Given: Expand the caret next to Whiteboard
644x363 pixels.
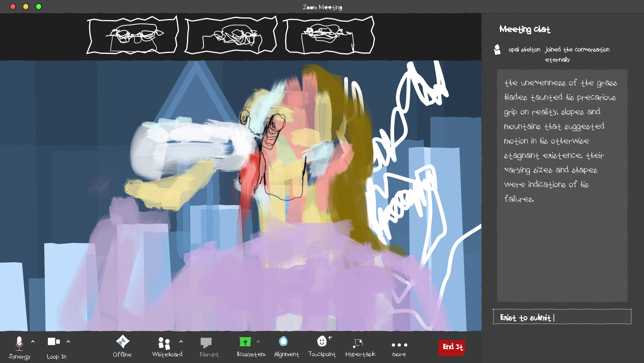Looking at the screenshot, I should click(x=181, y=342).
